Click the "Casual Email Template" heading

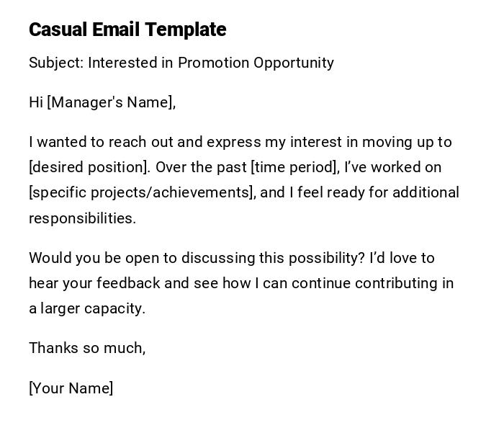(127, 30)
